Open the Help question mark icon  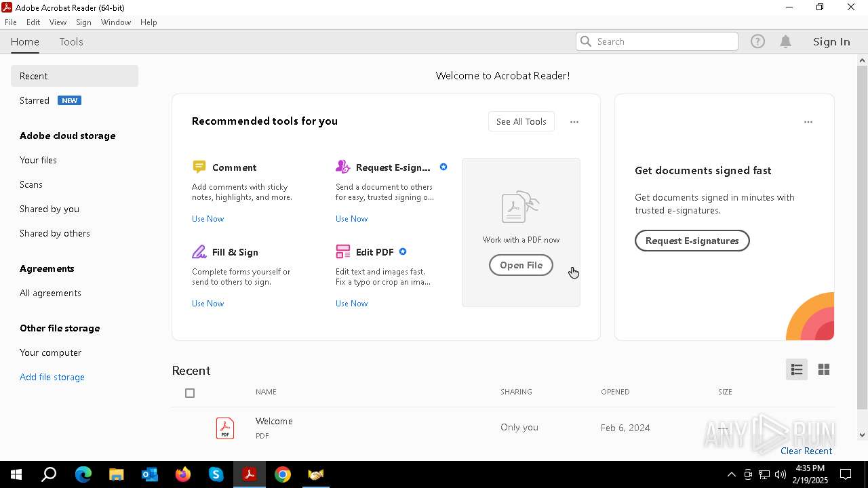(757, 41)
